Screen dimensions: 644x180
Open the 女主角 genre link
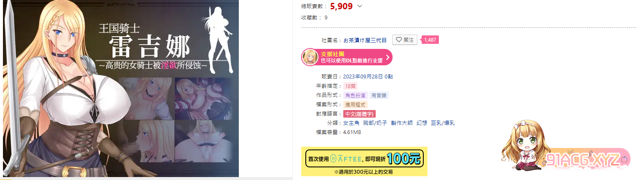coord(351,123)
